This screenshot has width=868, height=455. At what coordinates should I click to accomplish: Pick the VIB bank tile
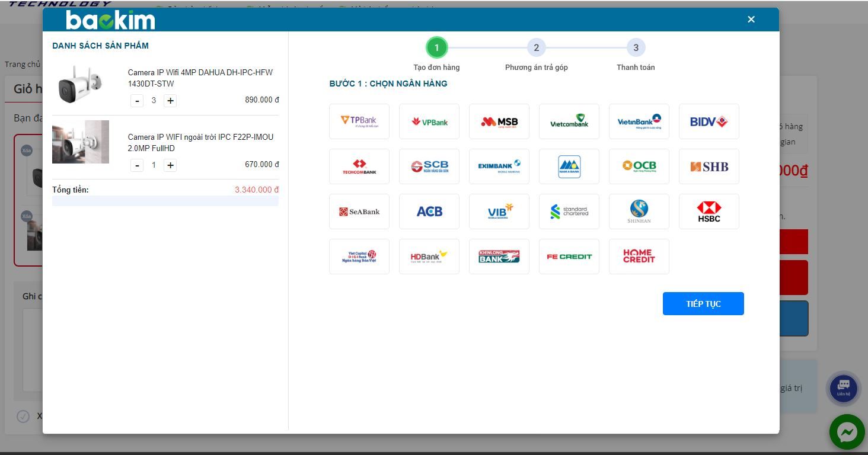pyautogui.click(x=499, y=212)
